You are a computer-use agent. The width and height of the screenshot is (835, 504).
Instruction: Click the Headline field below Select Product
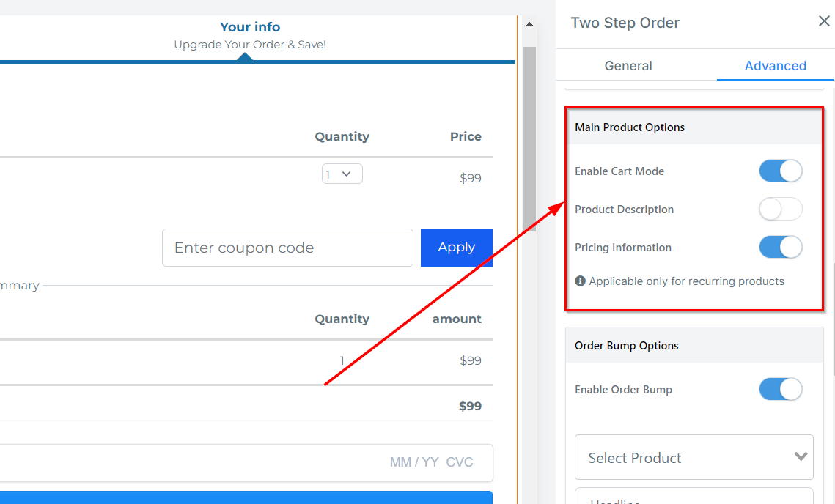pyautogui.click(x=694, y=497)
